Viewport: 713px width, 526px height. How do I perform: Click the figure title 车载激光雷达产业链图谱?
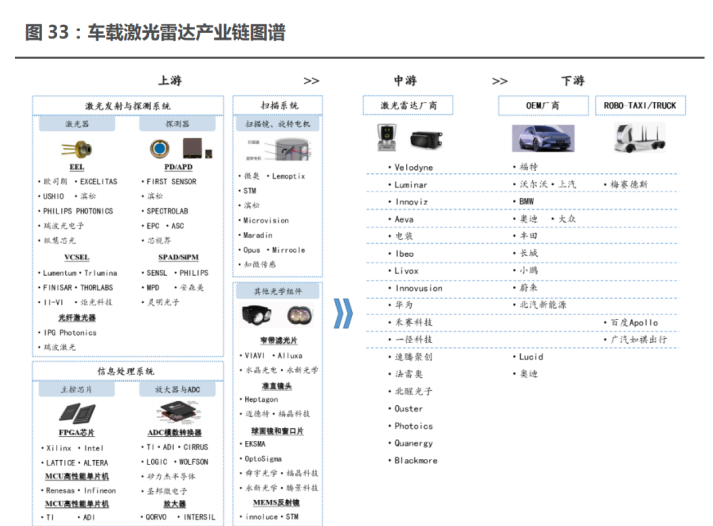coord(186,32)
